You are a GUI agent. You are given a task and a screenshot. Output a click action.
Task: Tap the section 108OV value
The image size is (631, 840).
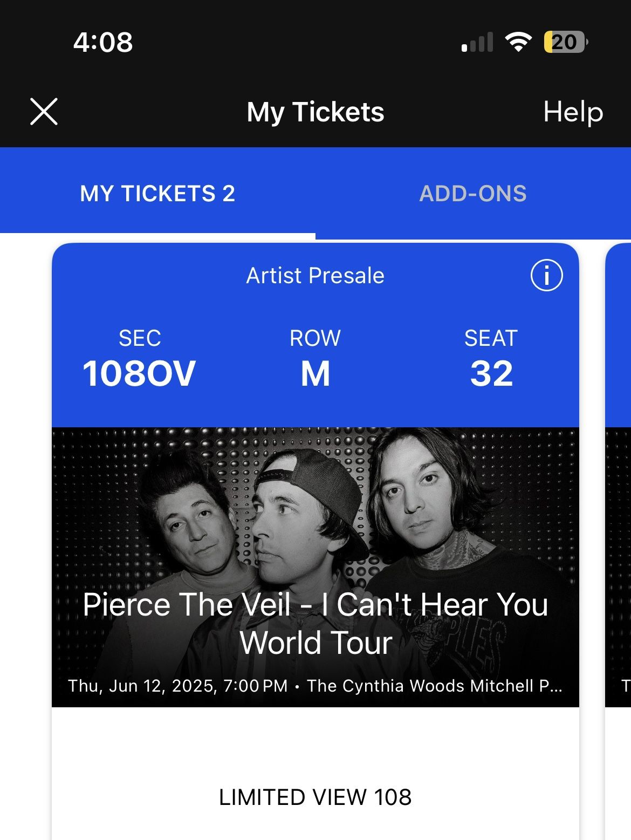coord(139,373)
